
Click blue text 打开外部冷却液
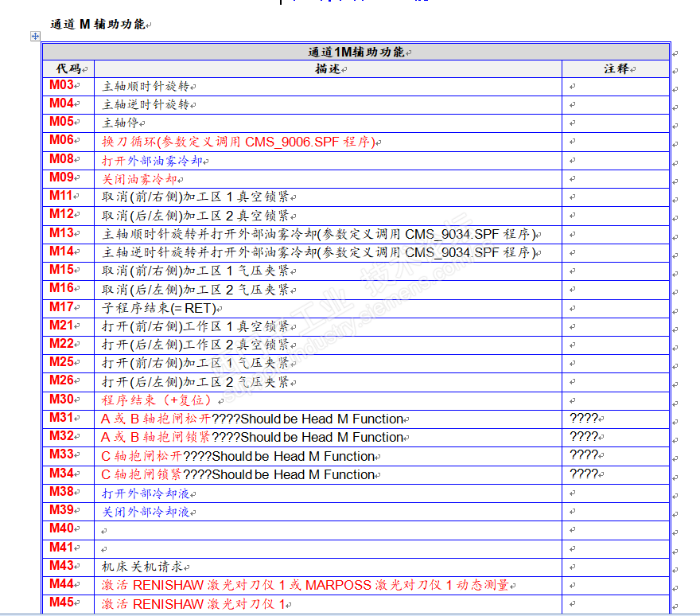coord(146,493)
